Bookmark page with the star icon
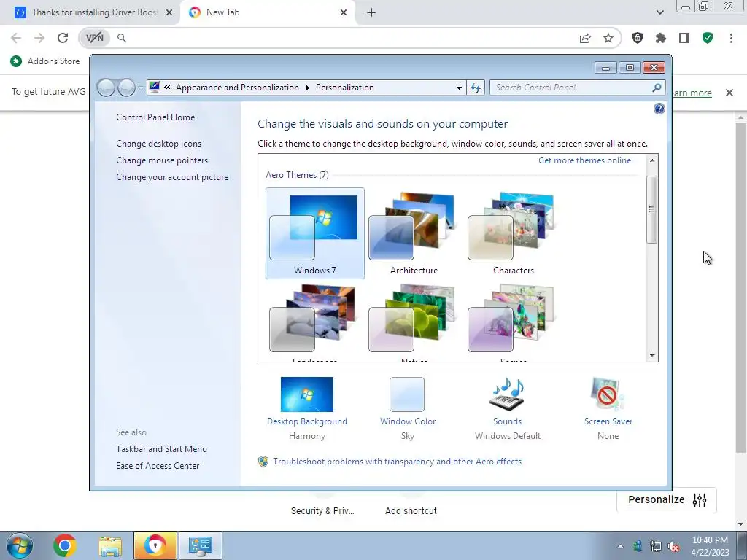This screenshot has height=560, width=747. click(608, 38)
